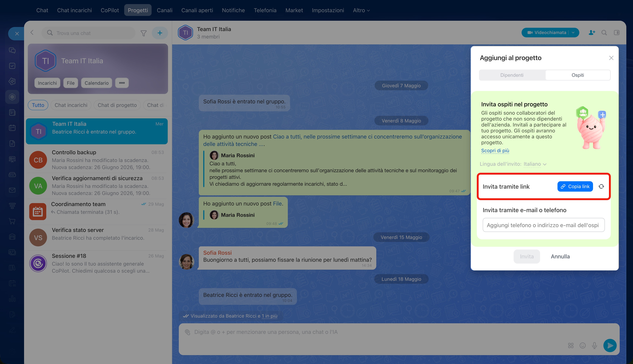Open Notifiche in top navigation
Image resolution: width=633 pixels, height=364 pixels.
coord(233,10)
